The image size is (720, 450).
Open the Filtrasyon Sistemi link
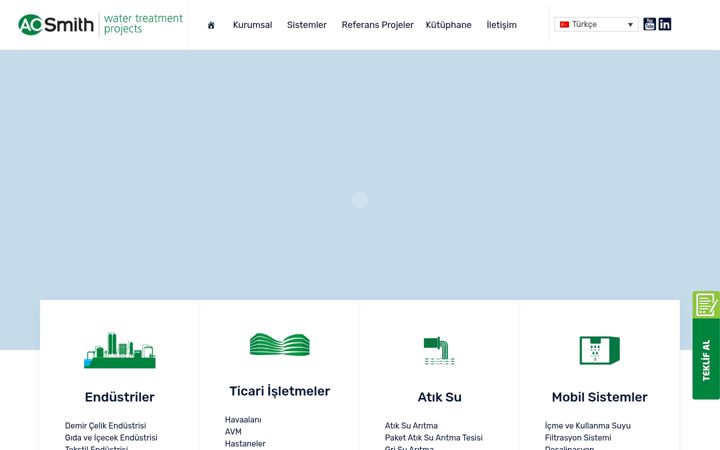coord(578,438)
